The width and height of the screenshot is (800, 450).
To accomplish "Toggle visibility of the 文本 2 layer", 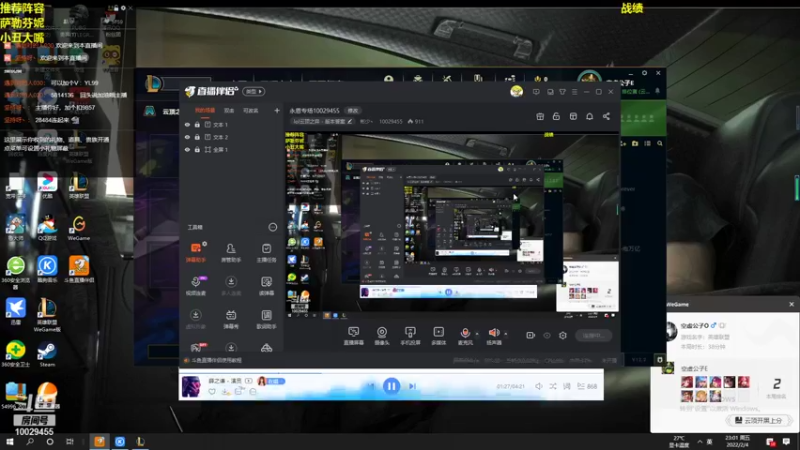I will 187,137.
